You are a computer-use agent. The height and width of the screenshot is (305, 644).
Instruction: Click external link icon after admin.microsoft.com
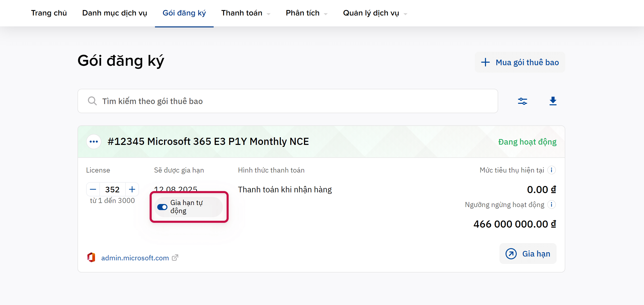(x=175, y=258)
